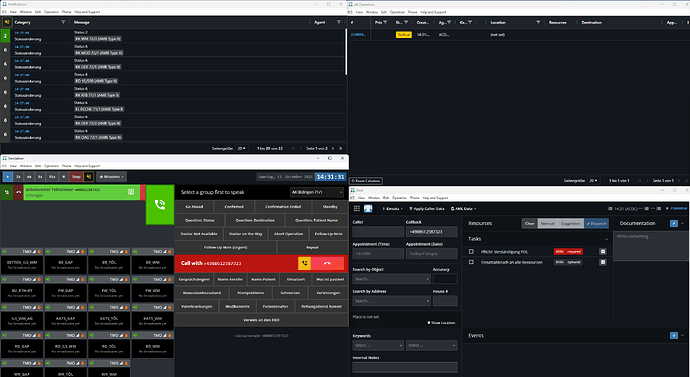The width and height of the screenshot is (690, 377).
Task: Open the Prio column filter in All Operations
Action: [385, 22]
